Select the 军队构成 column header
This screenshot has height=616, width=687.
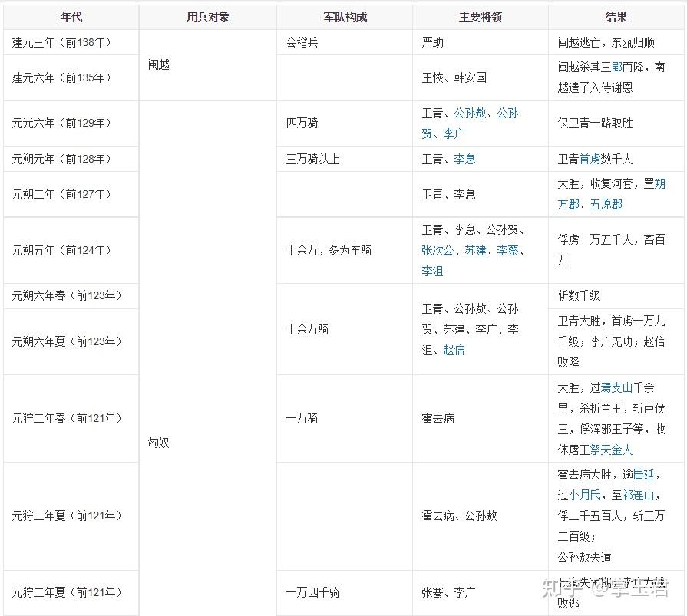tap(345, 17)
